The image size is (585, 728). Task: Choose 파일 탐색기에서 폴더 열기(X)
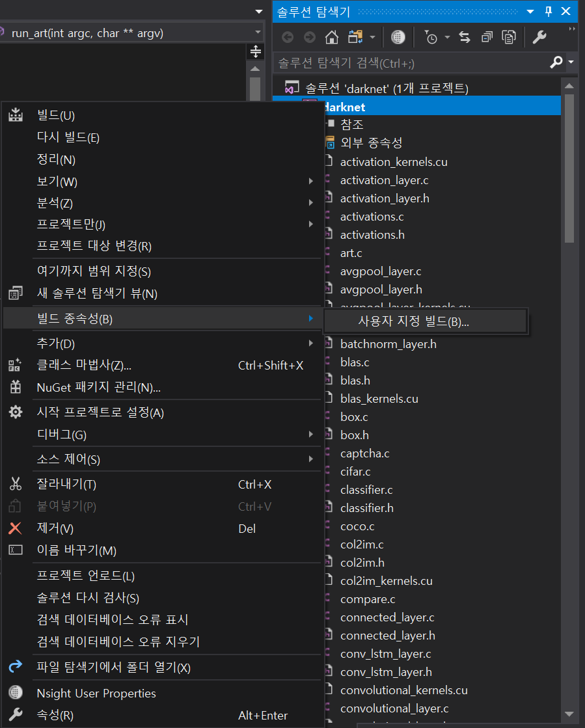click(x=163, y=667)
